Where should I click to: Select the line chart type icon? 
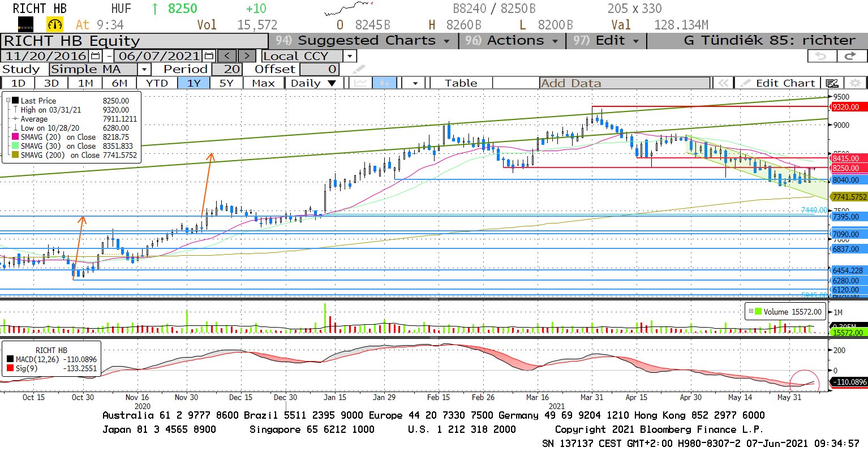coord(360,83)
